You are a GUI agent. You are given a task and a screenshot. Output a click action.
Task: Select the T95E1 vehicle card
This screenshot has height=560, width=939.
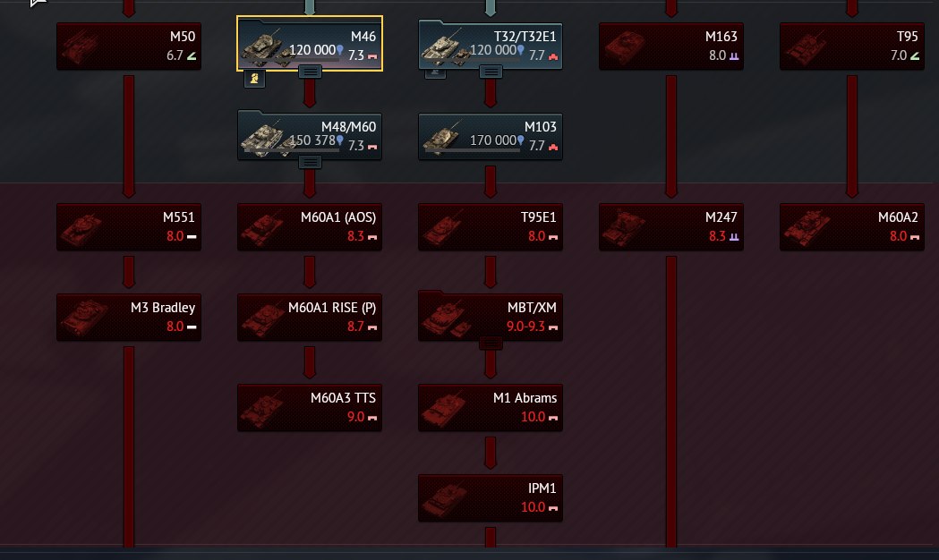[x=491, y=226]
